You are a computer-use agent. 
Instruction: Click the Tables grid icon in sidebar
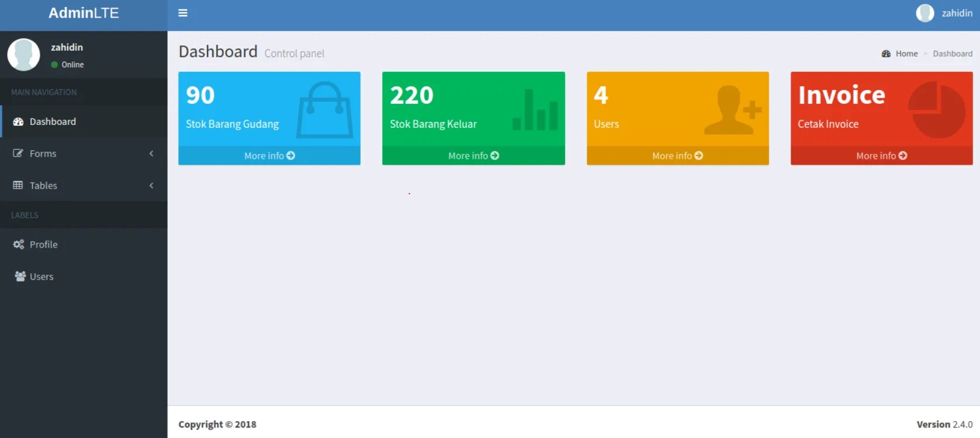coord(18,185)
